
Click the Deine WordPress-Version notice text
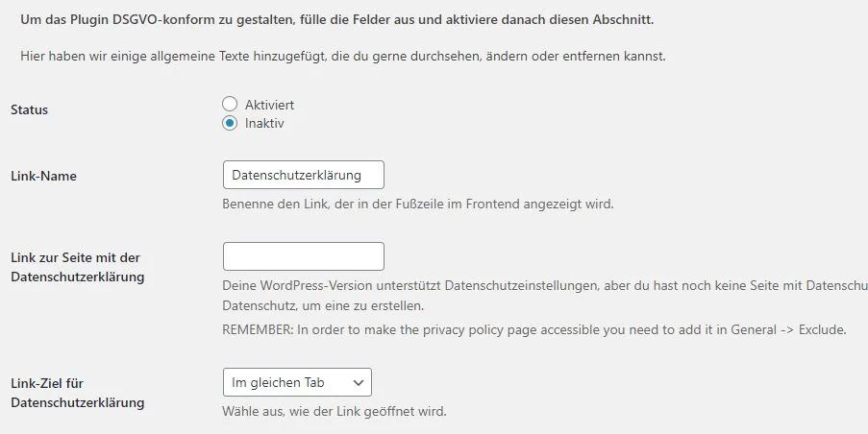point(545,285)
